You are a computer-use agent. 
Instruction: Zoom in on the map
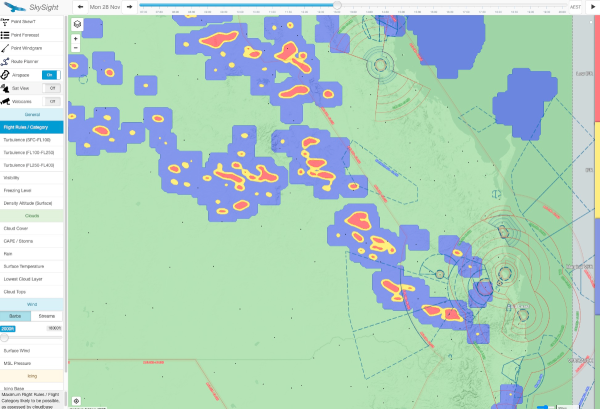(x=77, y=39)
